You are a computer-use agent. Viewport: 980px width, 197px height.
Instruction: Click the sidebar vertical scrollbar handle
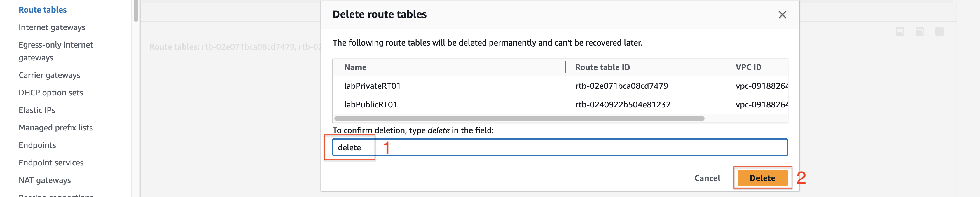coord(136,11)
